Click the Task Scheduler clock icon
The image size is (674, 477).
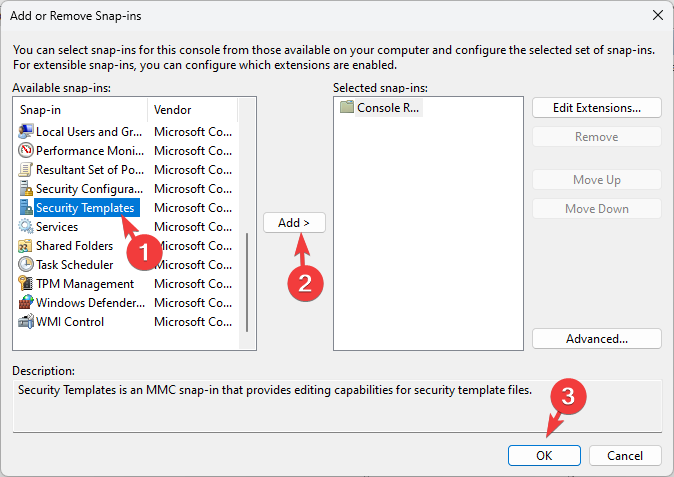point(26,264)
